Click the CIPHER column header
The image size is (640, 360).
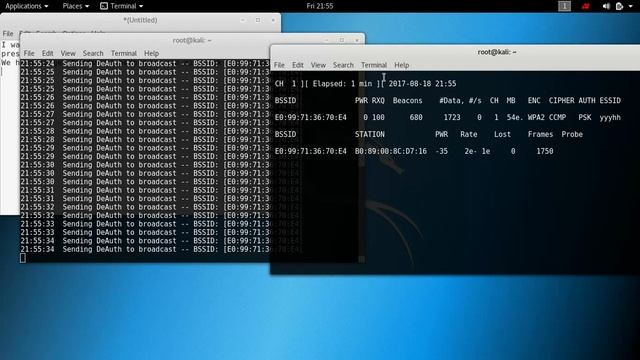pos(561,100)
